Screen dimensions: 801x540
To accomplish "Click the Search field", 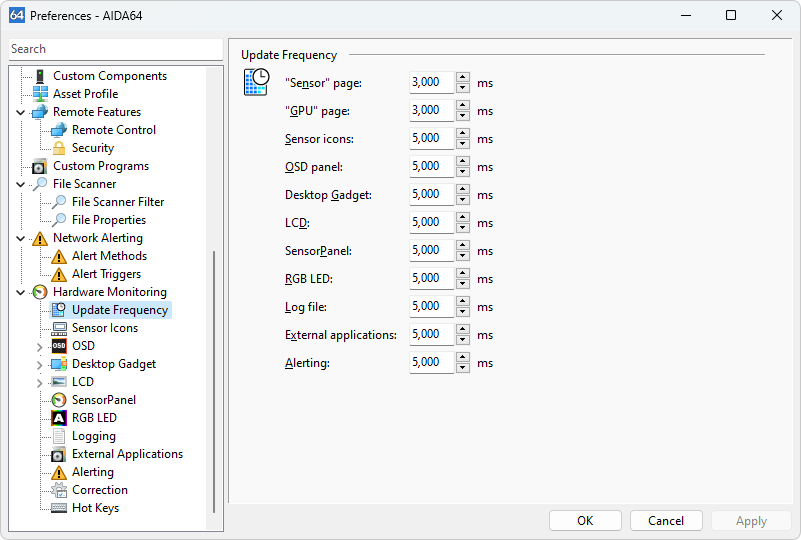I will click(x=115, y=49).
